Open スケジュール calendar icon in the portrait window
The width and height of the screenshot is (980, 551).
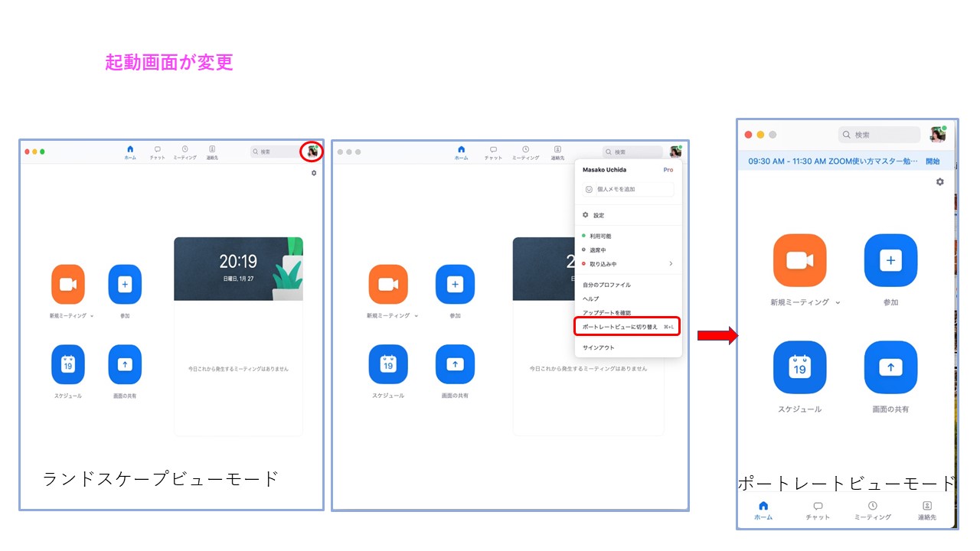coord(800,368)
